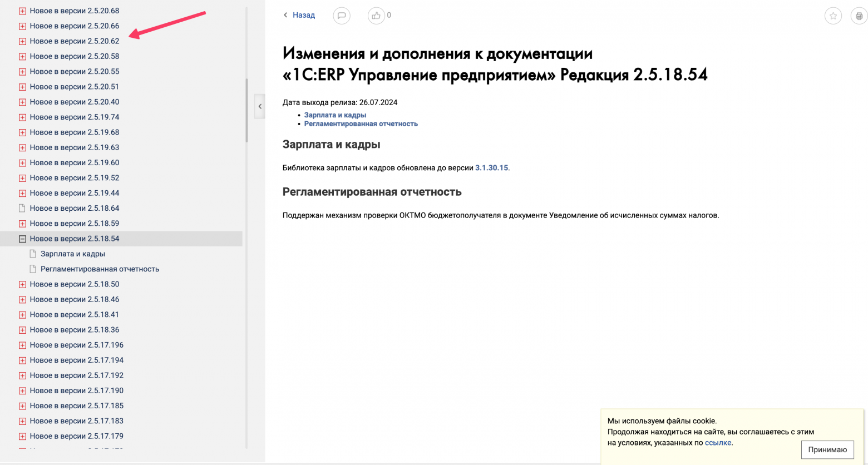Expand Новое в версии 2.5.17.190 plus icon
This screenshot has height=465, width=868.
(x=22, y=391)
